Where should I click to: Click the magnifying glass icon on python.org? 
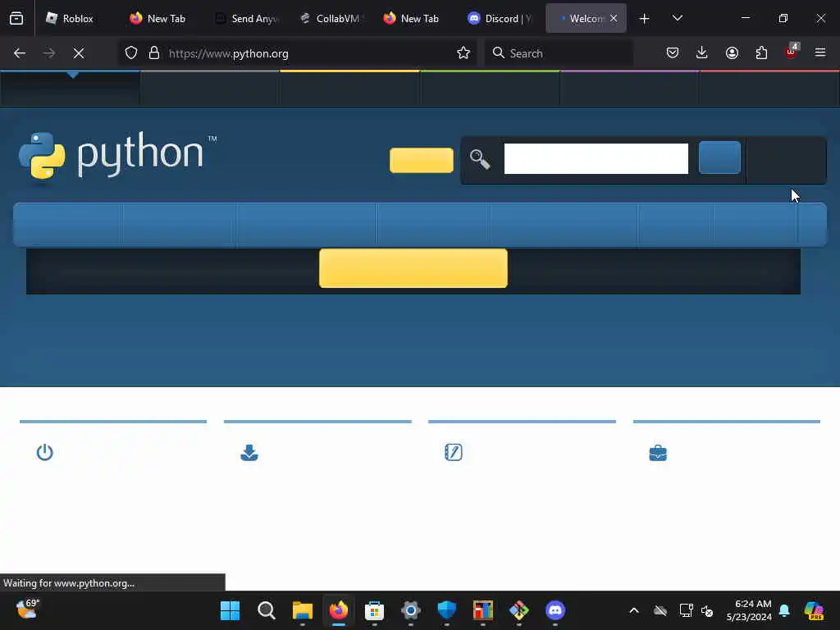[x=480, y=159]
